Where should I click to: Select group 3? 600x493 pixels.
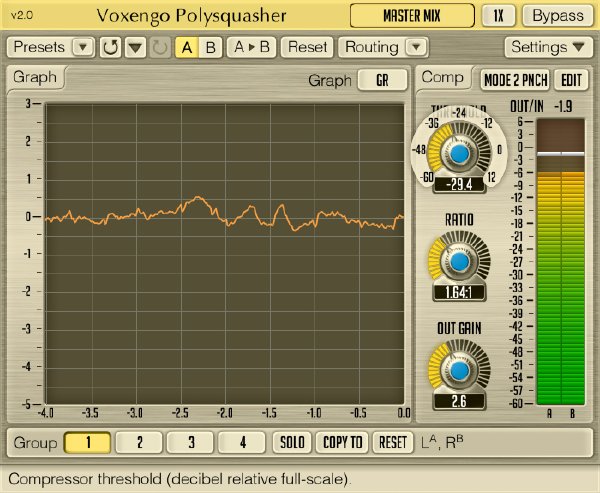[191, 442]
